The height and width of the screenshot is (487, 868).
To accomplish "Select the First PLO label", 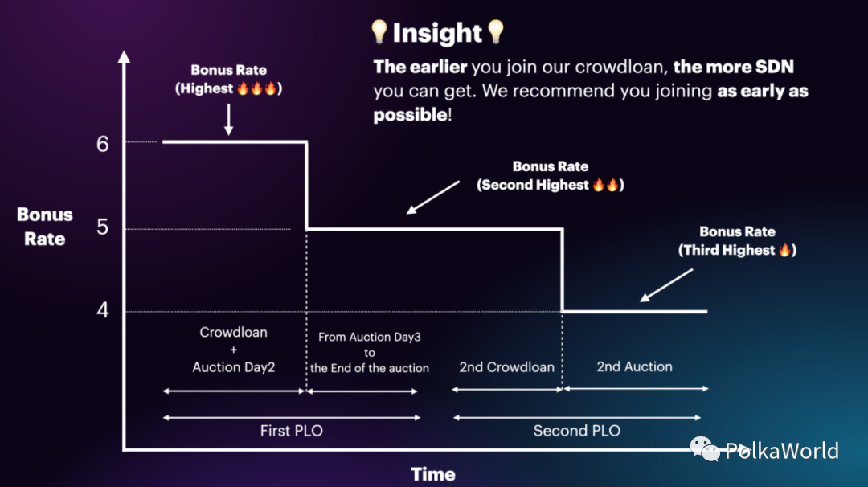I will (x=291, y=431).
